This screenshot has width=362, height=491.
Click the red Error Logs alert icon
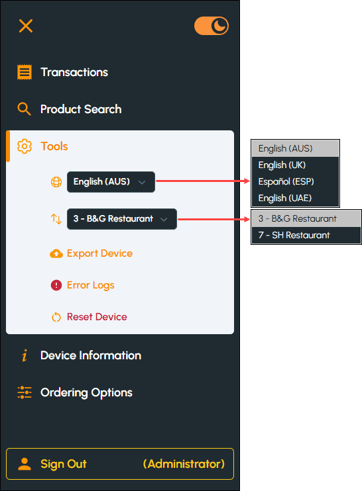pos(56,285)
